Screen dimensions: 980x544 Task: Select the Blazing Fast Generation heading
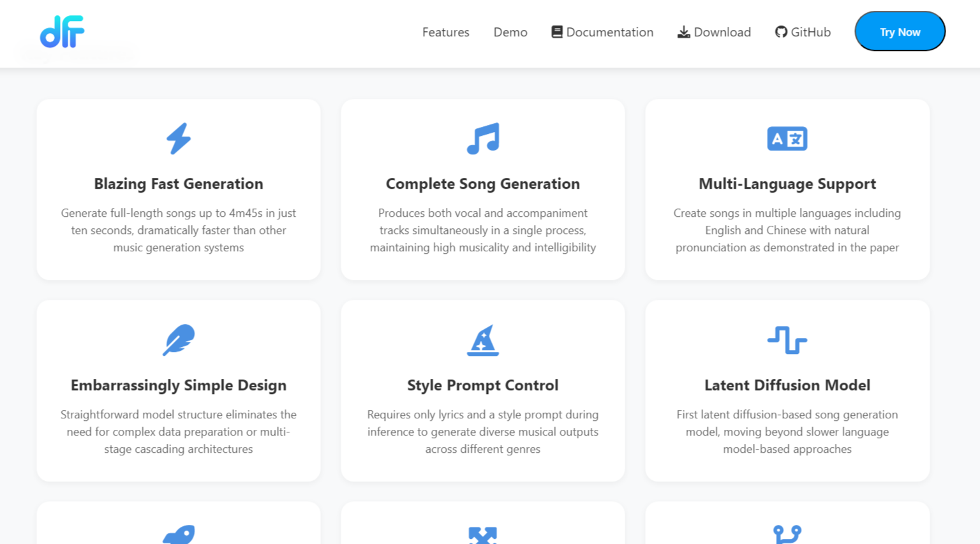tap(179, 184)
